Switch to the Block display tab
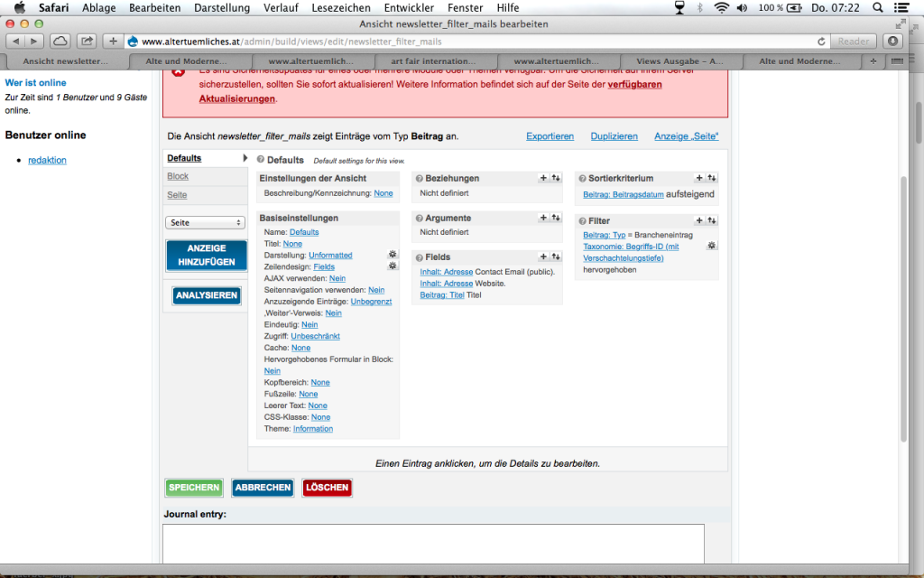Screen dimensions: 924x578 (x=178, y=176)
